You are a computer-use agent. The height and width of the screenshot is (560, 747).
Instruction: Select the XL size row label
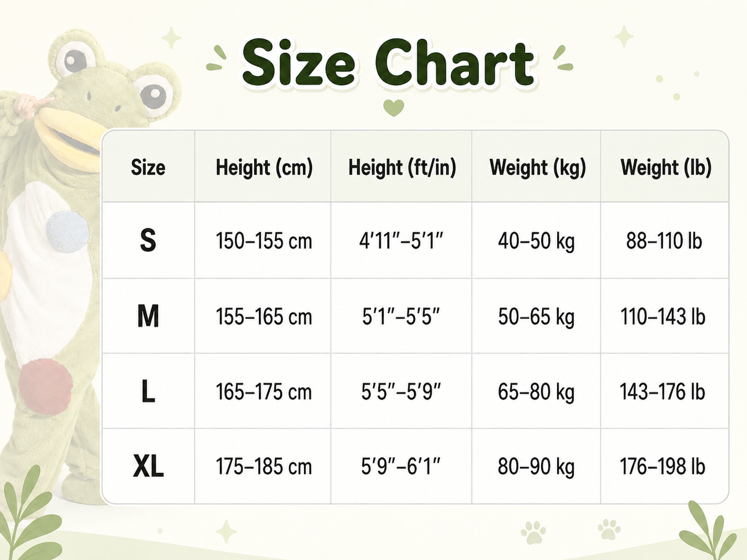click(148, 466)
